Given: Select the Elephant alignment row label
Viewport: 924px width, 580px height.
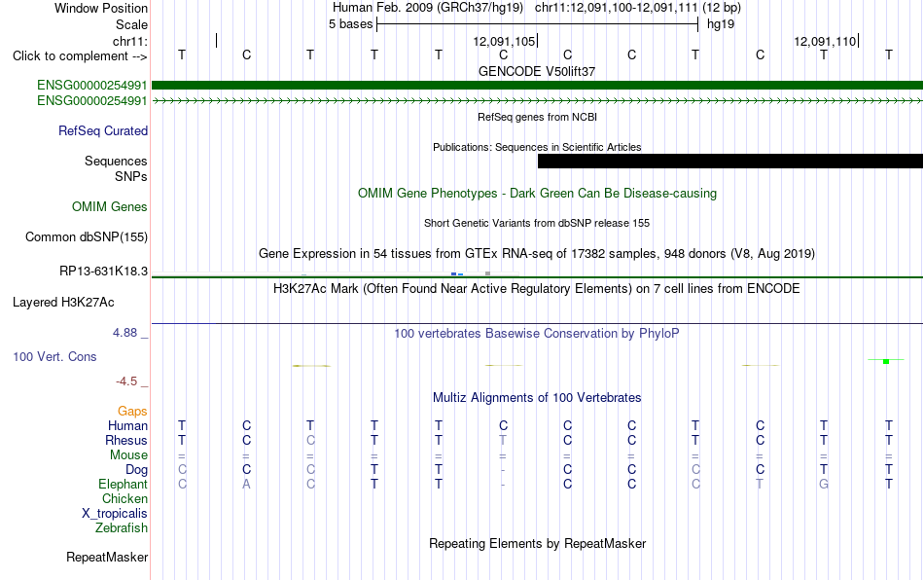Looking at the screenshot, I should click(124, 484).
